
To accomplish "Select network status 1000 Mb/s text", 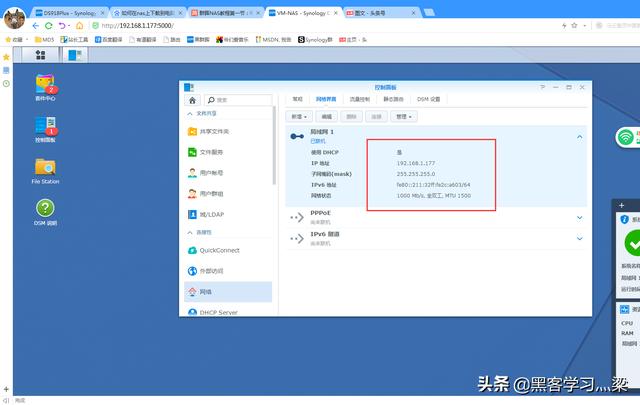I will pyautogui.click(x=433, y=196).
